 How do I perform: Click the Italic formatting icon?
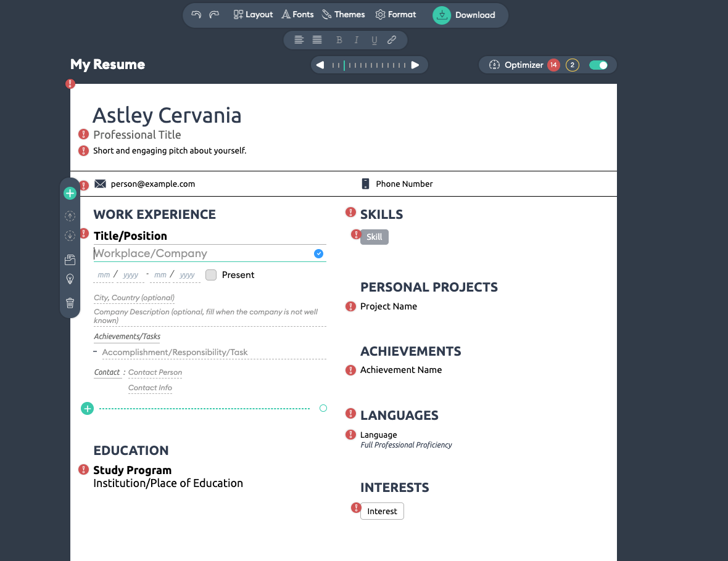pyautogui.click(x=357, y=39)
